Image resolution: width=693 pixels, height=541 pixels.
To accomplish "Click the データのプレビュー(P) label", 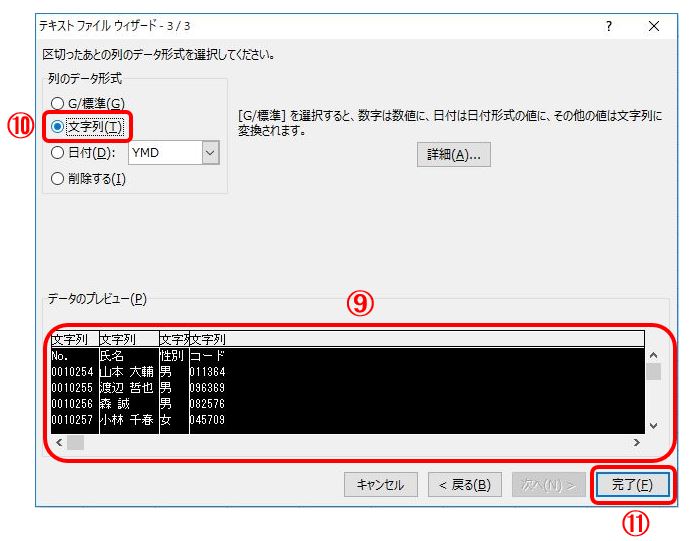I will [x=97, y=299].
